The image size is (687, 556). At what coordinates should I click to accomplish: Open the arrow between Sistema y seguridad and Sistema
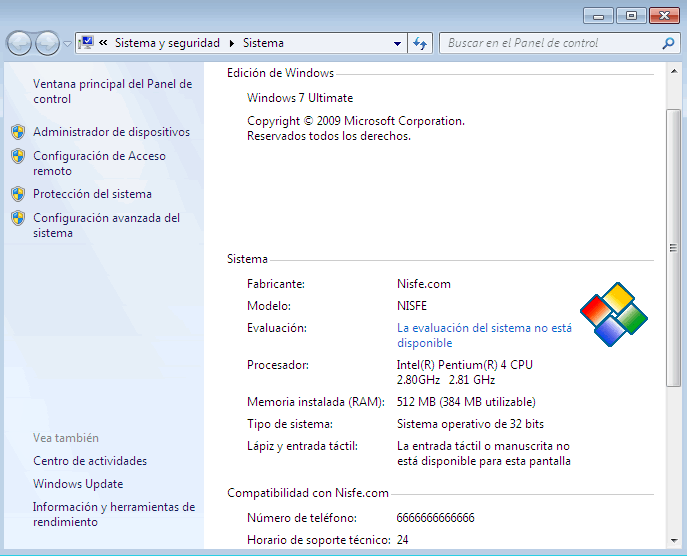(232, 43)
